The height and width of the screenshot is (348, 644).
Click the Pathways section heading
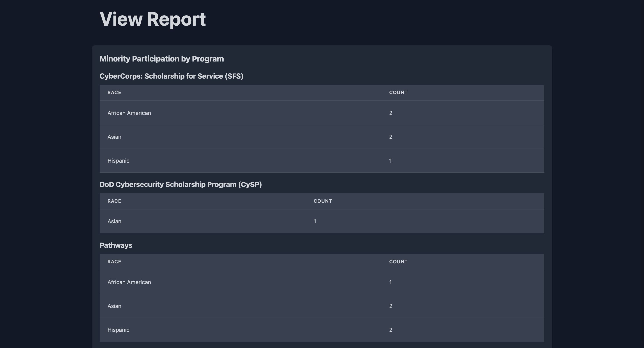tap(116, 245)
